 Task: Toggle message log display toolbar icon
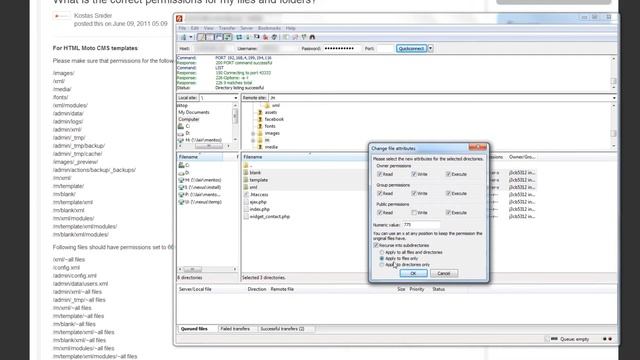click(x=201, y=37)
